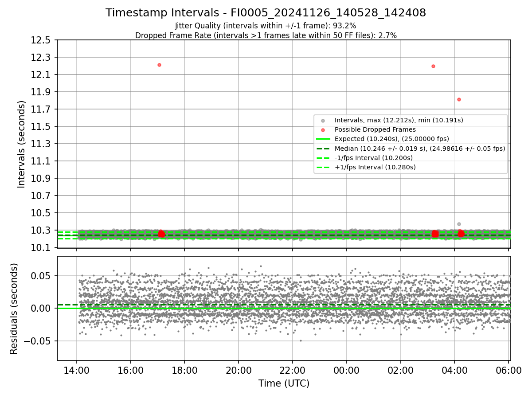
Task: Click the x-axis tick label '22:00'
Action: [293, 370]
